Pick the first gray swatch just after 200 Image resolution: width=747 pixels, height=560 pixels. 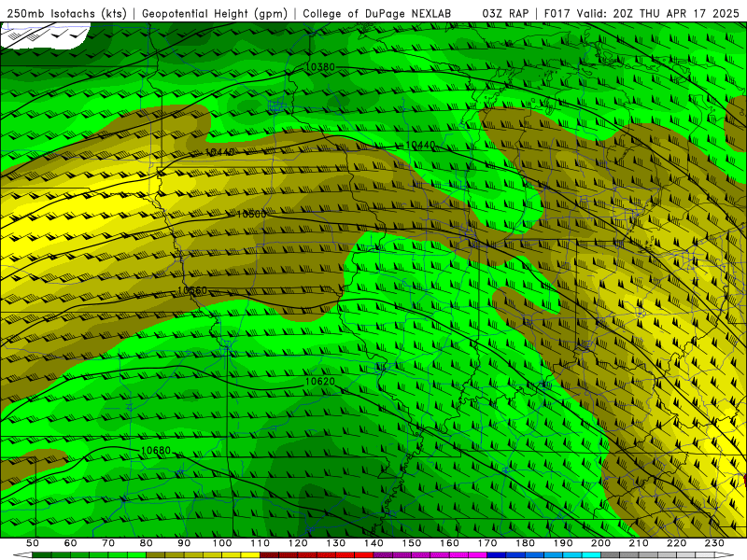click(611, 555)
